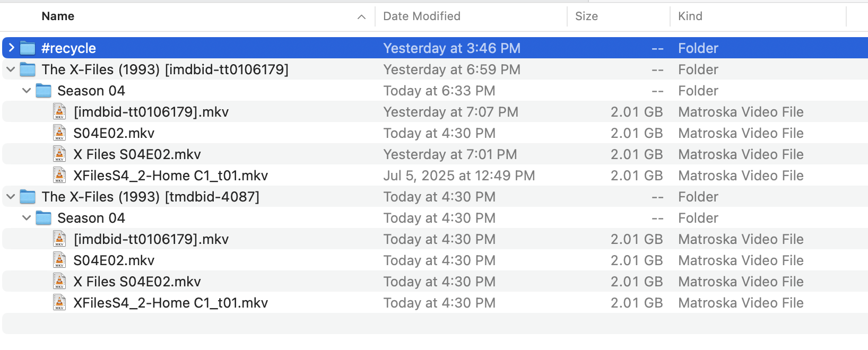Viewport: 868px width, 350px height.
Task: Select The X-Files (1993) [tmdbid-4087] folder name
Action: [x=151, y=197]
